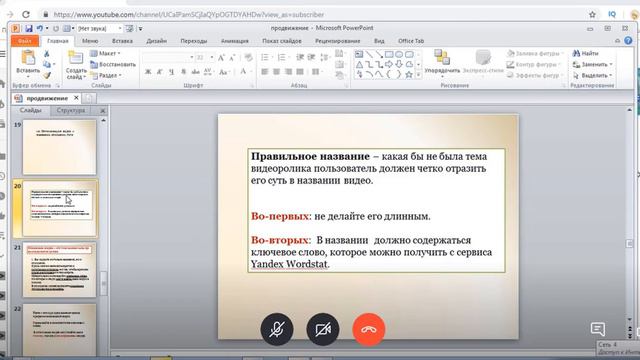Open the change case Aa dropdown
640x360 pixels.
coord(224,72)
